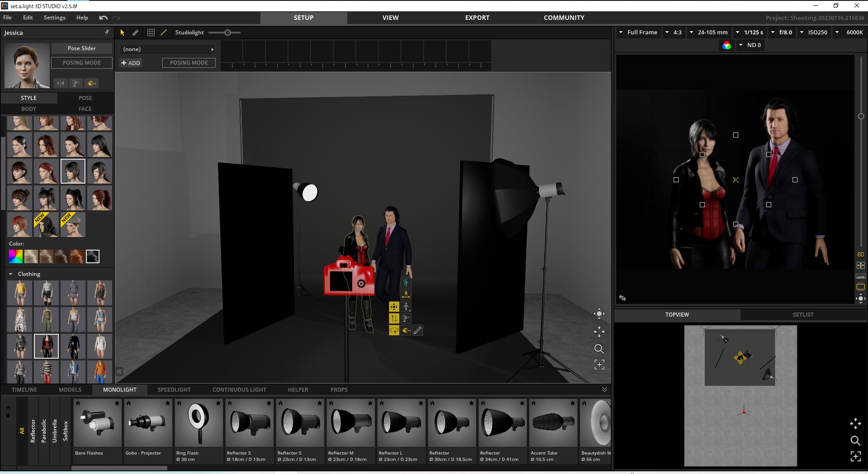The image size is (868, 474).
Task: Toggle favorite star on Ring Flash
Action: pos(218,403)
